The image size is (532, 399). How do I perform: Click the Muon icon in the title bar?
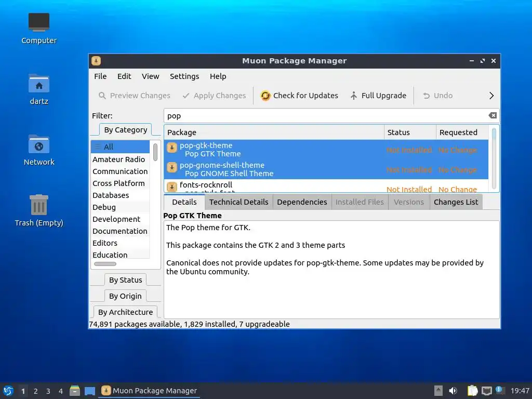(x=96, y=61)
